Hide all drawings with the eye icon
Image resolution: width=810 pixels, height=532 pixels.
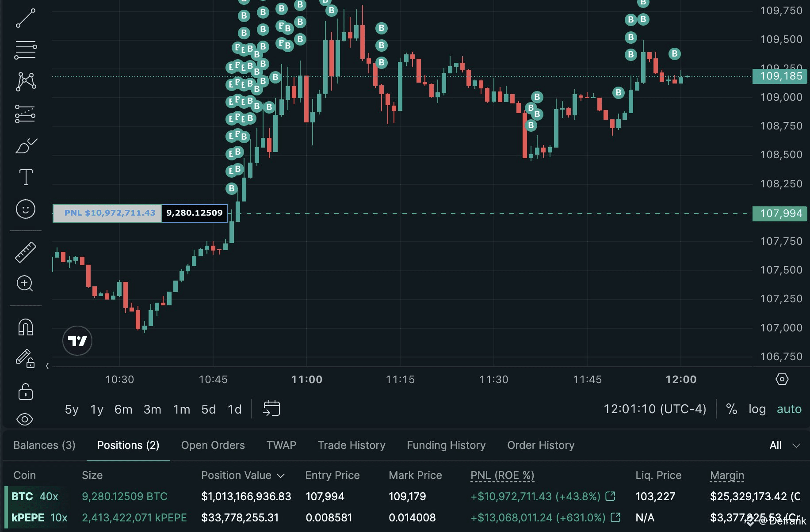[x=25, y=419]
